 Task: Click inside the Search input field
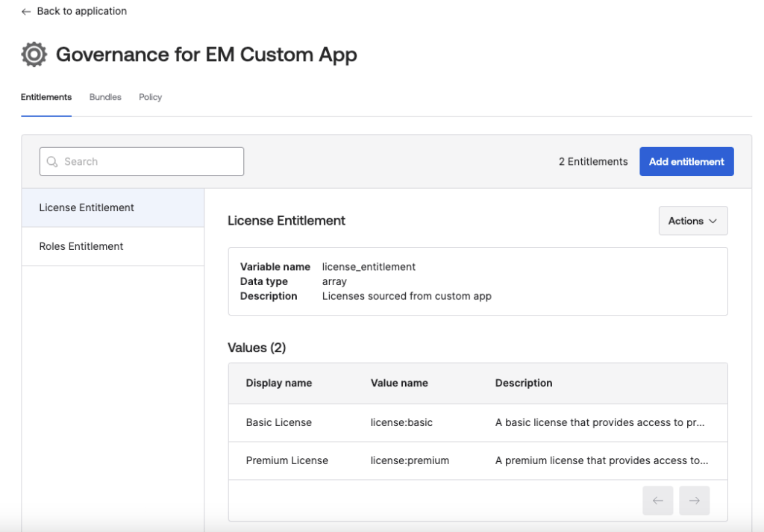point(142,161)
